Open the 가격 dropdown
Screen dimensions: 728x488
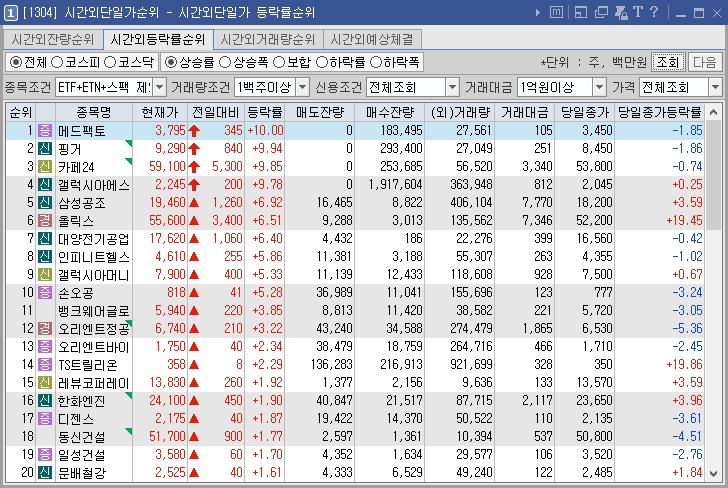click(x=715, y=87)
